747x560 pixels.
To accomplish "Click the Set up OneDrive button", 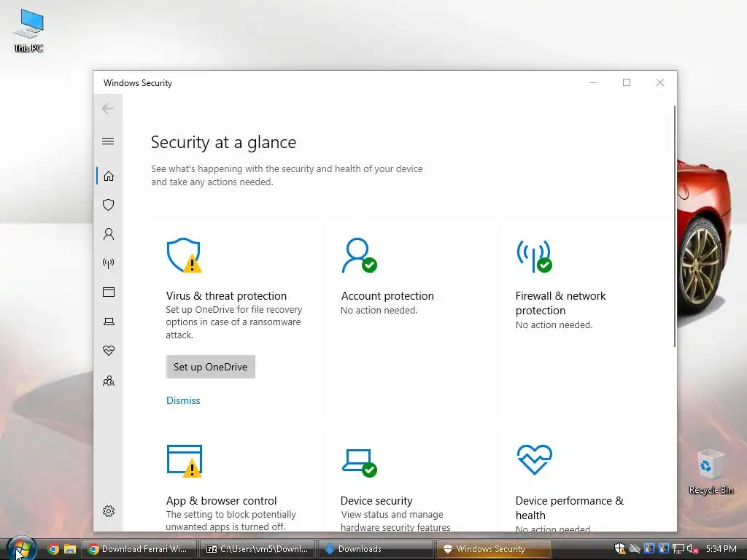I will pyautogui.click(x=211, y=367).
